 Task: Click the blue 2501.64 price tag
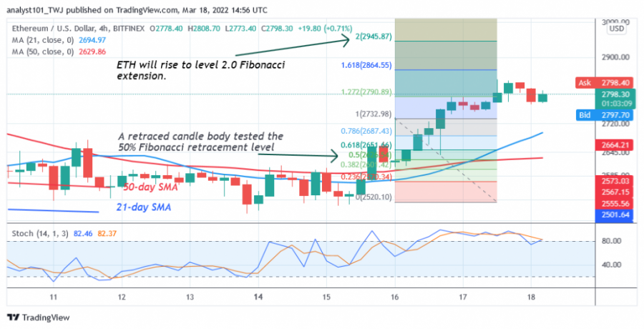pos(615,215)
